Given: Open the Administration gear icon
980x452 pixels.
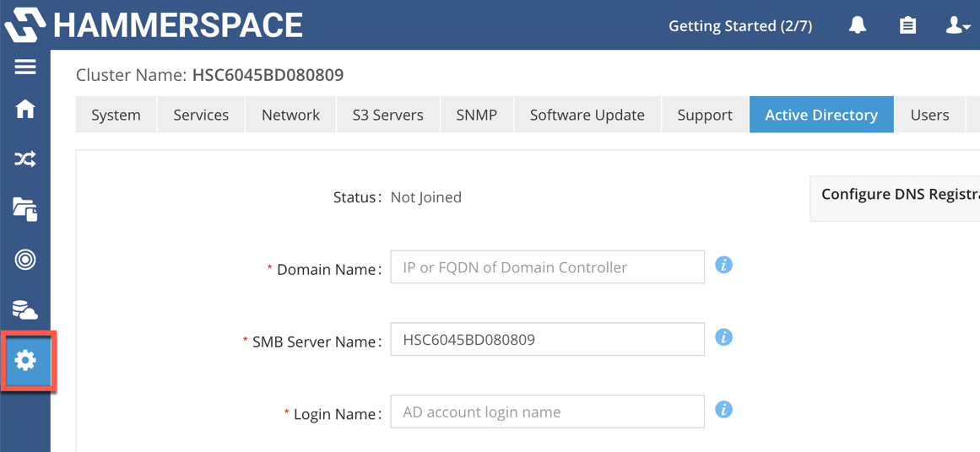Looking at the screenshot, I should click(25, 360).
